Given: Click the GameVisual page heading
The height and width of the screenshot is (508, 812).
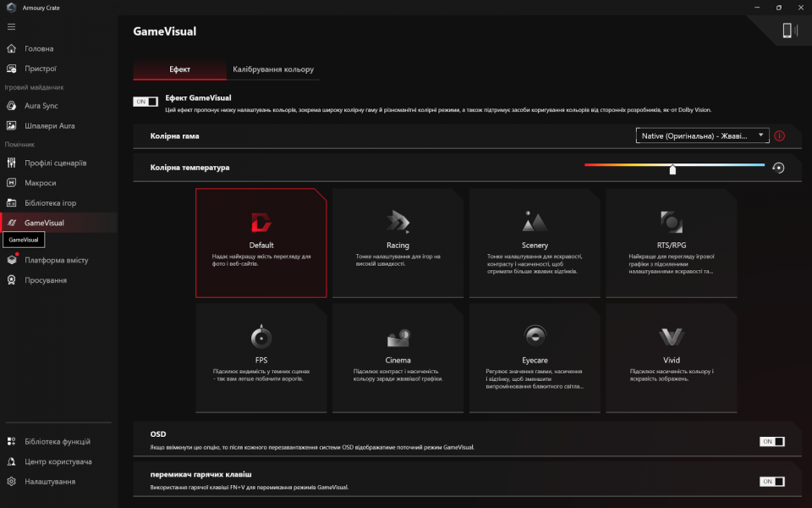Looking at the screenshot, I should (x=165, y=31).
